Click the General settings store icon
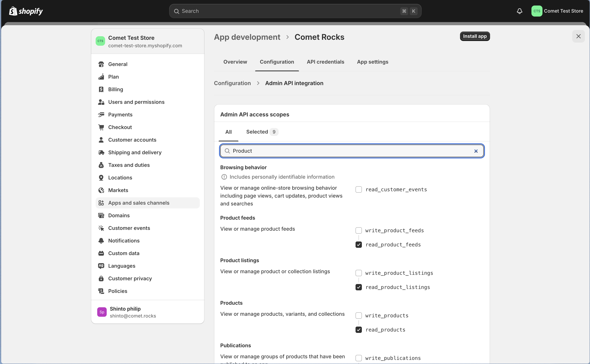This screenshot has width=590, height=364. pos(101,64)
